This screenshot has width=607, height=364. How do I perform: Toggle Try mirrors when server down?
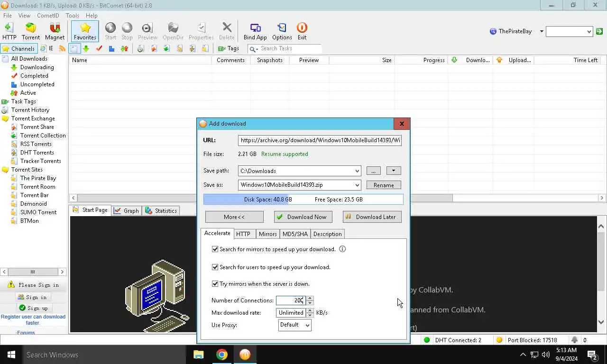tap(215, 284)
